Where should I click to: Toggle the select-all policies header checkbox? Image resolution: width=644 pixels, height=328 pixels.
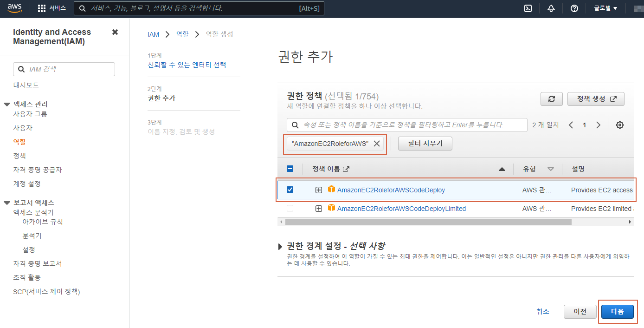pos(290,169)
